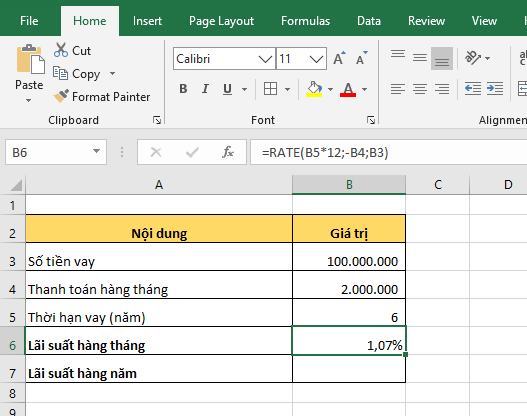Click the Increase Font Size icon
The image size is (527, 416).
tap(339, 58)
